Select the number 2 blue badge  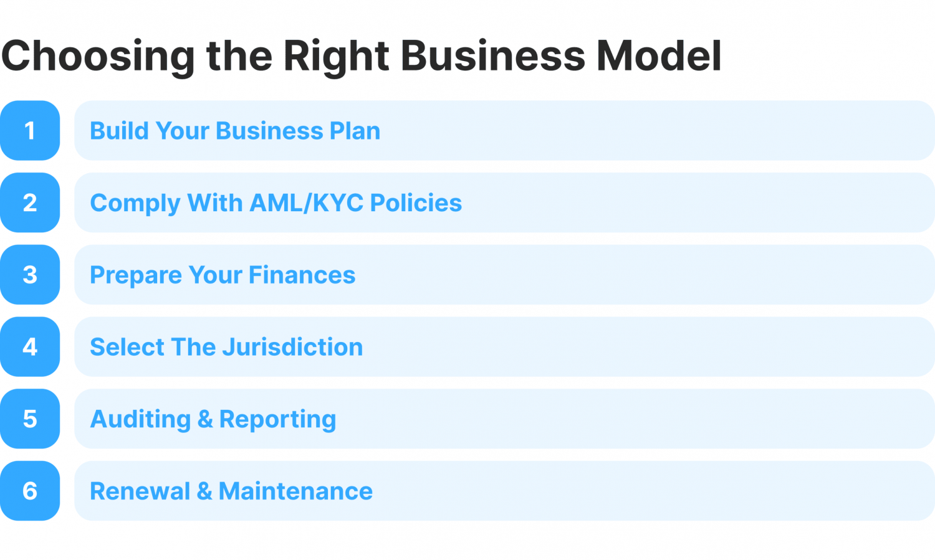[x=30, y=202]
